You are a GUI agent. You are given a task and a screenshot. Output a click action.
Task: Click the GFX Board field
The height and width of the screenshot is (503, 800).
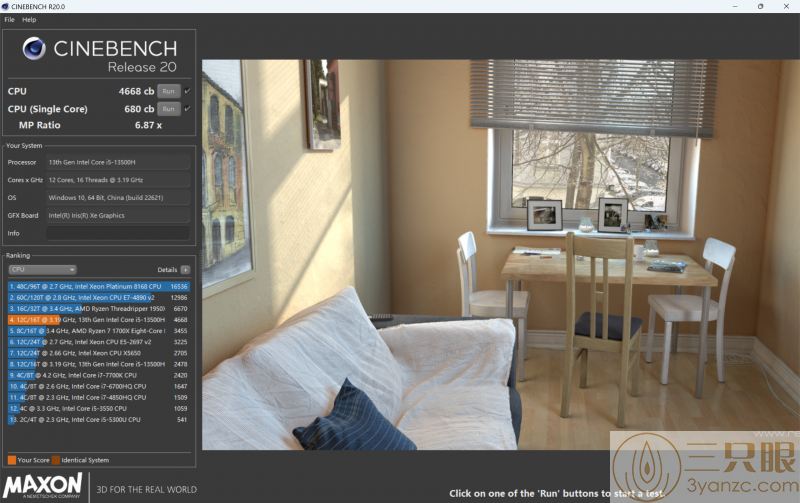(118, 215)
